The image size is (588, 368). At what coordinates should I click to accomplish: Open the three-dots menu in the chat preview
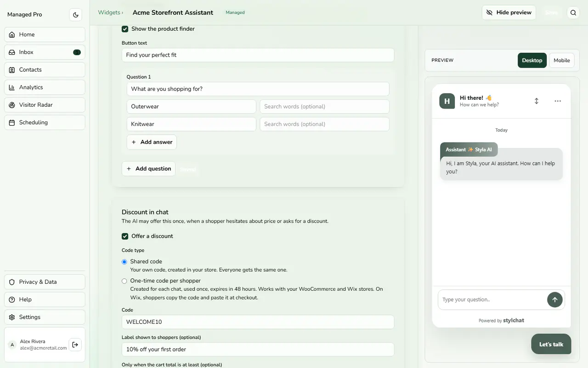point(558,101)
